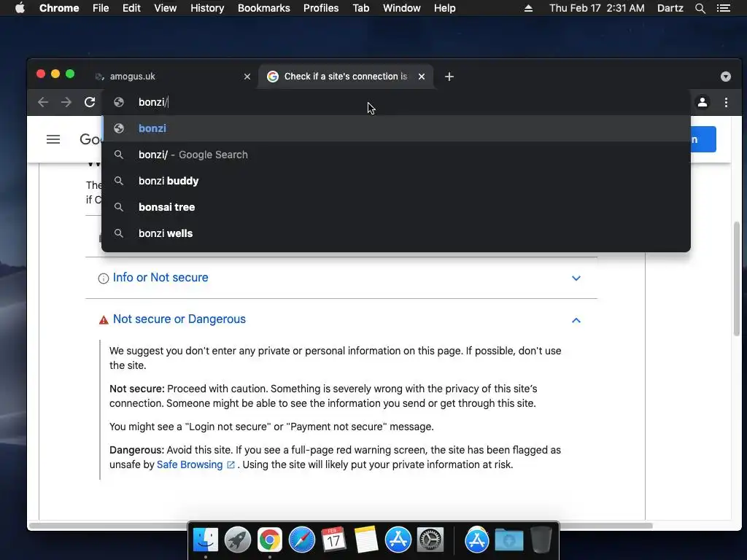Open the Help menu
This screenshot has height=560, width=747.
(444, 8)
